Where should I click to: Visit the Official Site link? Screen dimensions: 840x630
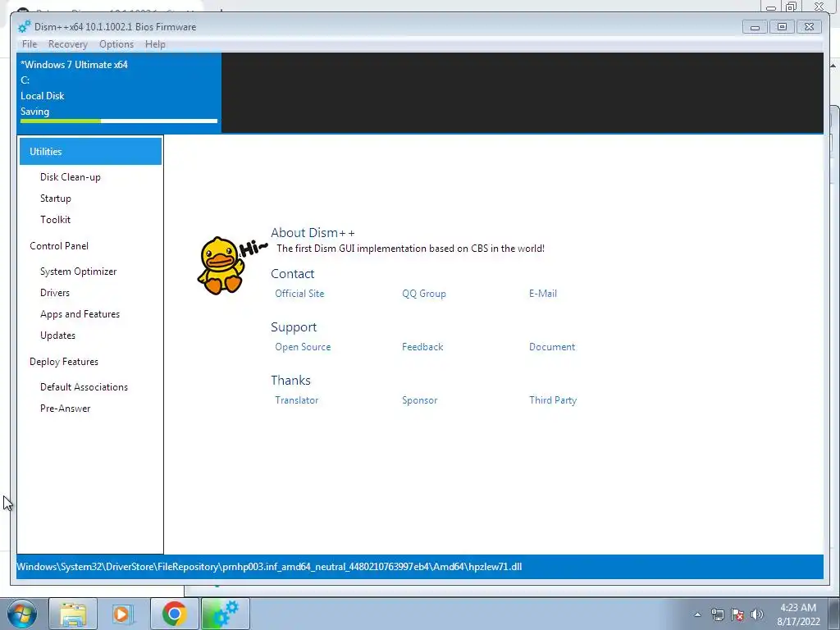(299, 294)
